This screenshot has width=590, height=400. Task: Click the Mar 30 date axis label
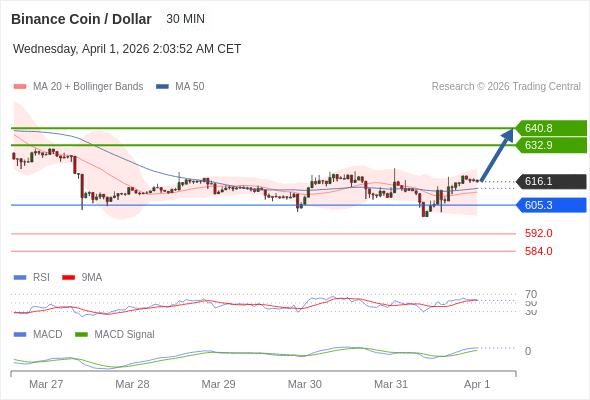tap(304, 384)
